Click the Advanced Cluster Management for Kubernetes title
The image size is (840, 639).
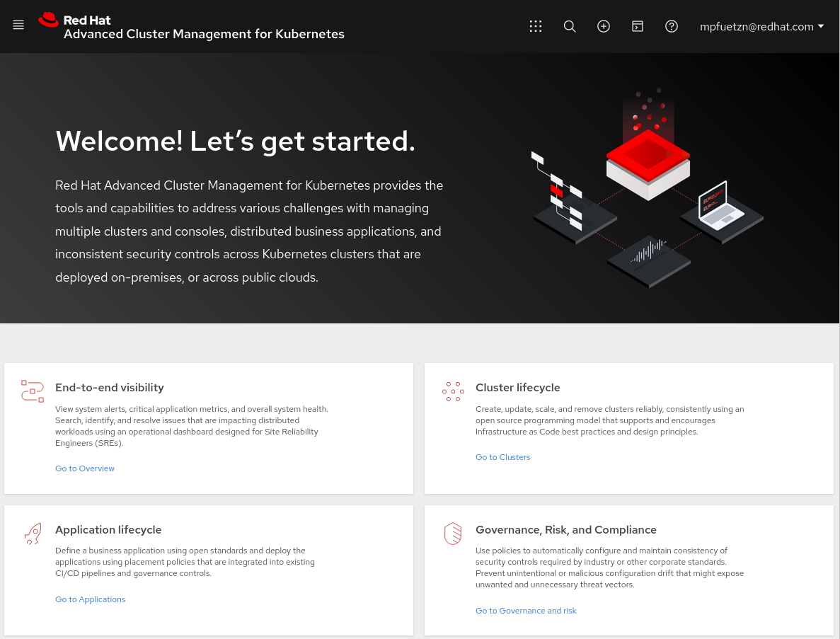[x=204, y=34]
